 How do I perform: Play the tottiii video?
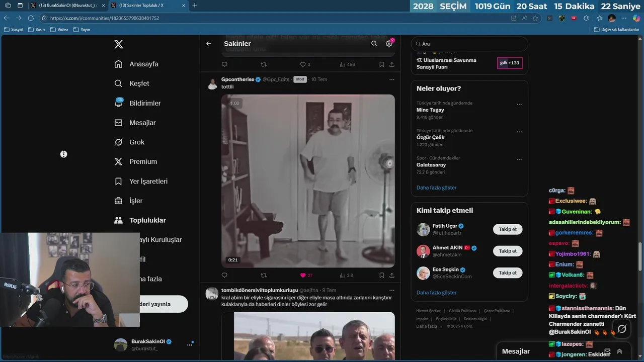tap(308, 181)
